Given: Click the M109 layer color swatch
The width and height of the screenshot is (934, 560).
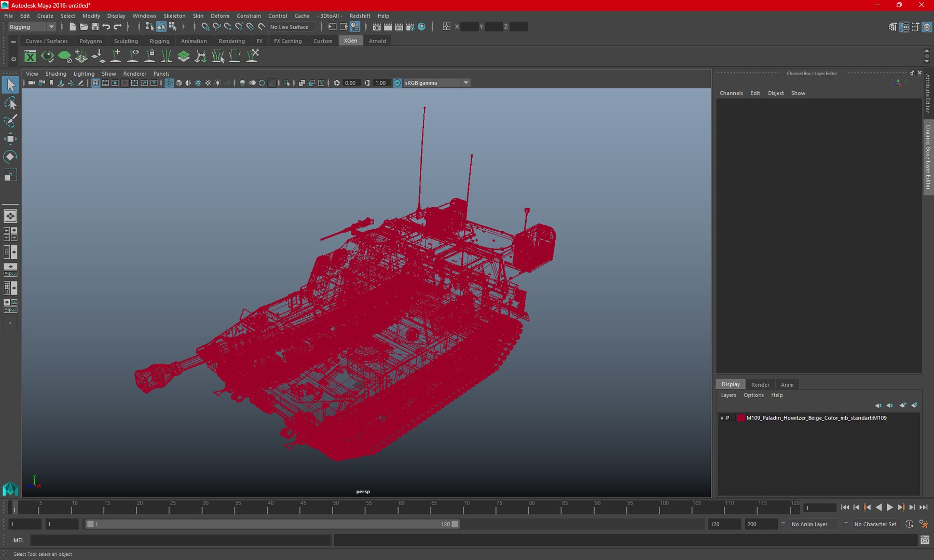Looking at the screenshot, I should tap(741, 418).
